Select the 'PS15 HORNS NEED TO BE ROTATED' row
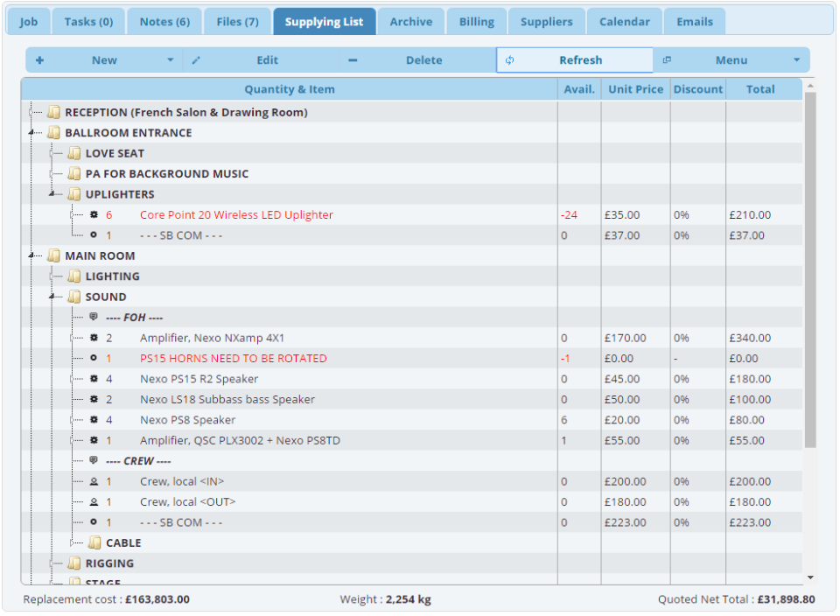 click(412, 359)
